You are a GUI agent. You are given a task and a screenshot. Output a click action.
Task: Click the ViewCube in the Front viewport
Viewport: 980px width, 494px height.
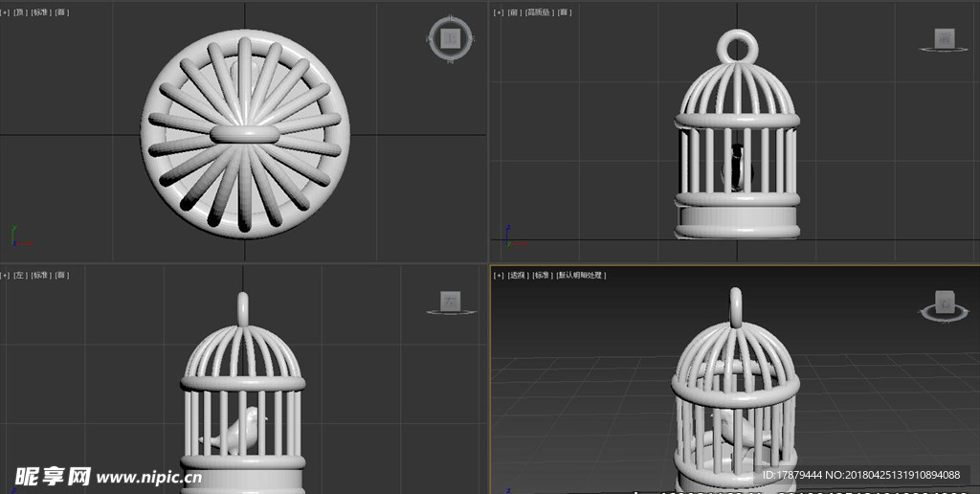(944, 38)
